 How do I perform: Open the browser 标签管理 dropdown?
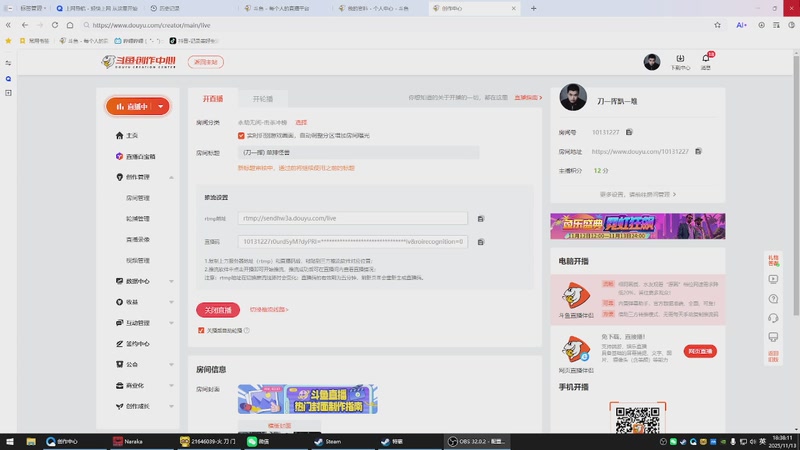pos(32,8)
